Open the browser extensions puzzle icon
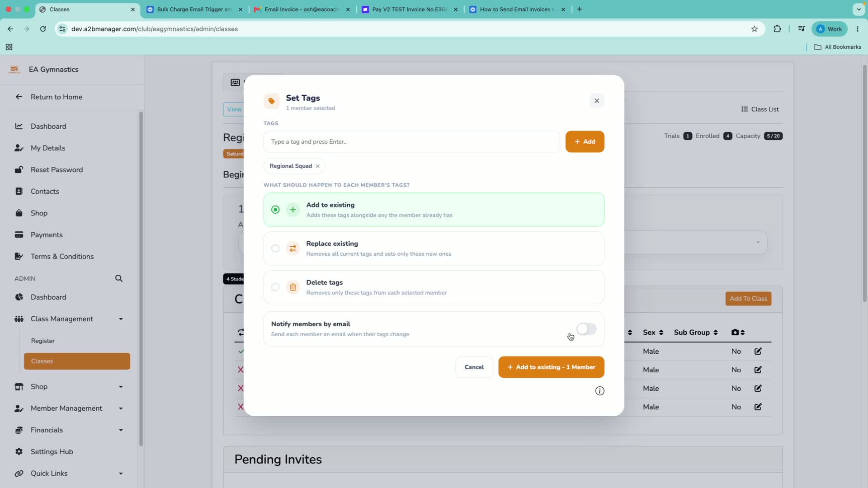Image resolution: width=868 pixels, height=488 pixels. [x=777, y=29]
